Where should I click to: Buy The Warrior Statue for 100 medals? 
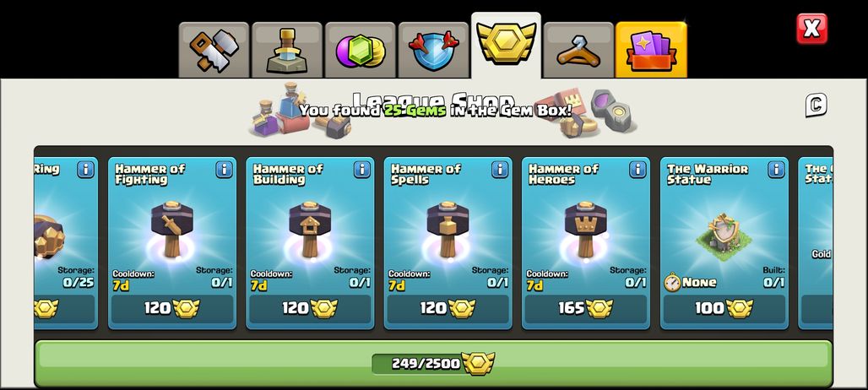724,309
